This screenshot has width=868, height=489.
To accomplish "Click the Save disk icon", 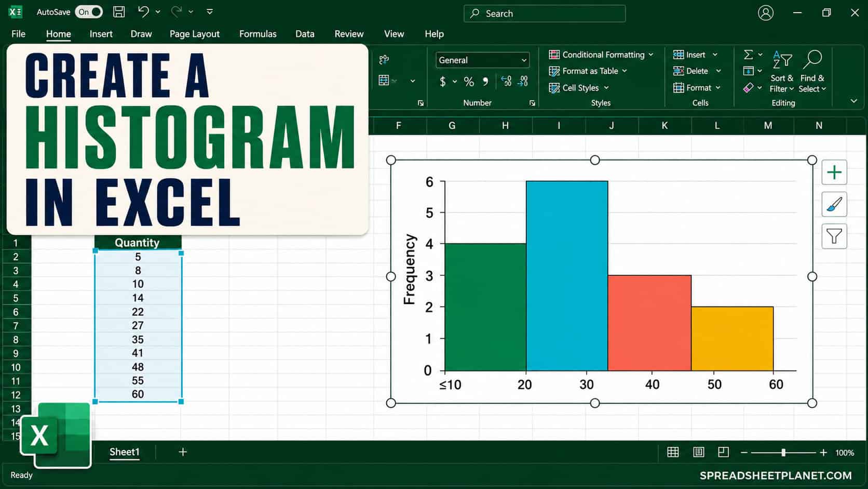I will pos(119,12).
